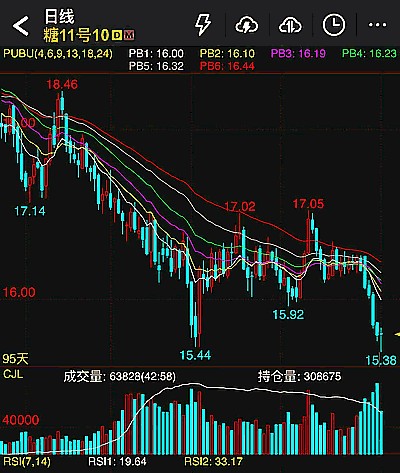The width and height of the screenshot is (400, 473).
Task: Tap the red M badge icon
Action: [129, 35]
